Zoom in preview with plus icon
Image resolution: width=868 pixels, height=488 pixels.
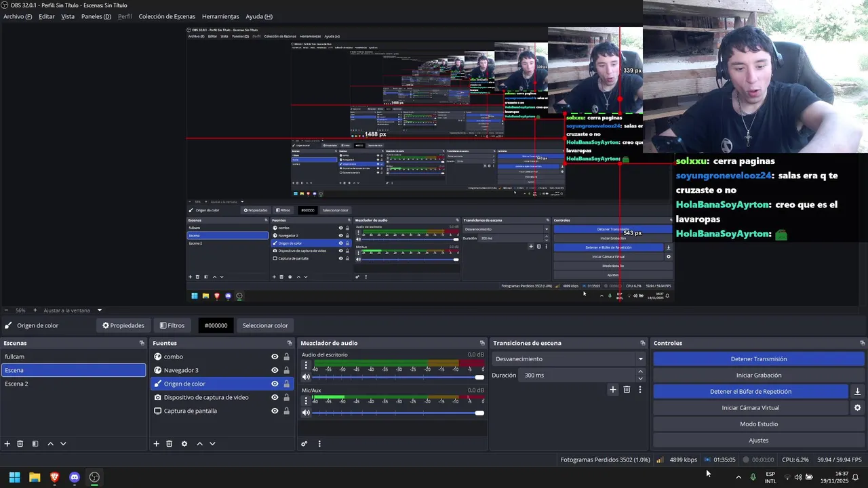[x=35, y=310]
